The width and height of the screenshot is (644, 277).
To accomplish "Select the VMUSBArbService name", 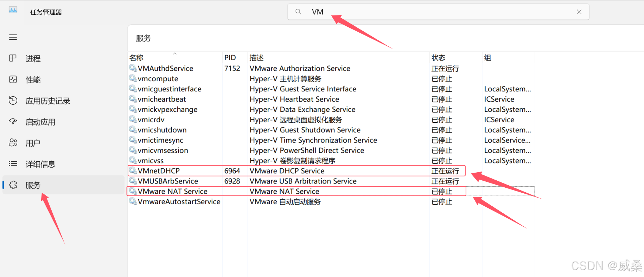I will [x=168, y=181].
